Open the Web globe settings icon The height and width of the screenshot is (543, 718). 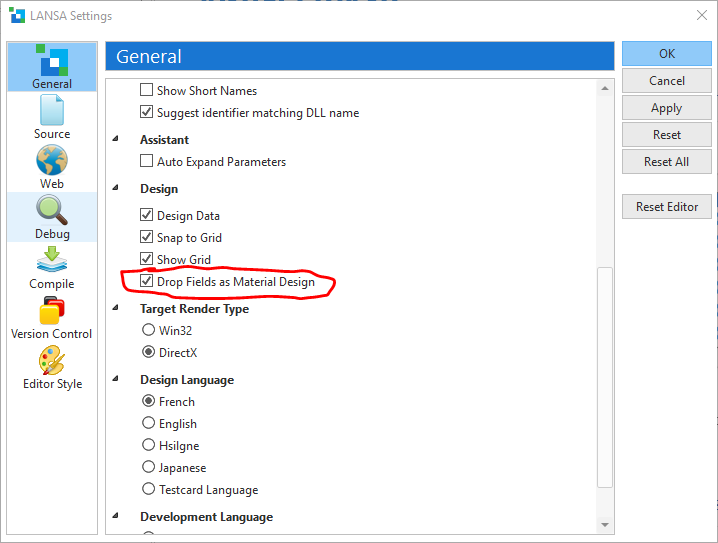click(52, 161)
